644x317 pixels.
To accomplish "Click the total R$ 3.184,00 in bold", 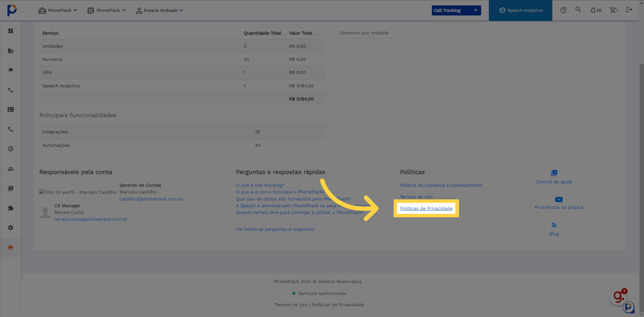I will 301,99.
